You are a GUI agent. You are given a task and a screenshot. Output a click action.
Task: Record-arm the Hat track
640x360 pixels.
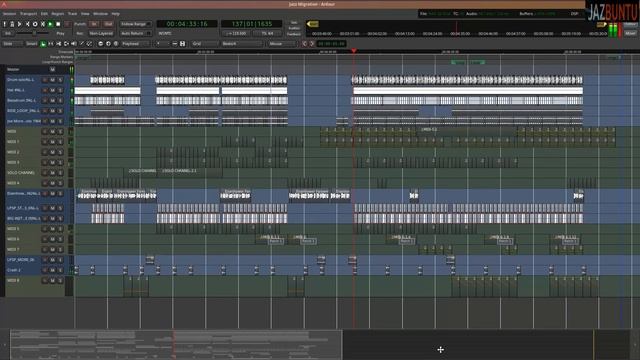[x=45, y=90]
